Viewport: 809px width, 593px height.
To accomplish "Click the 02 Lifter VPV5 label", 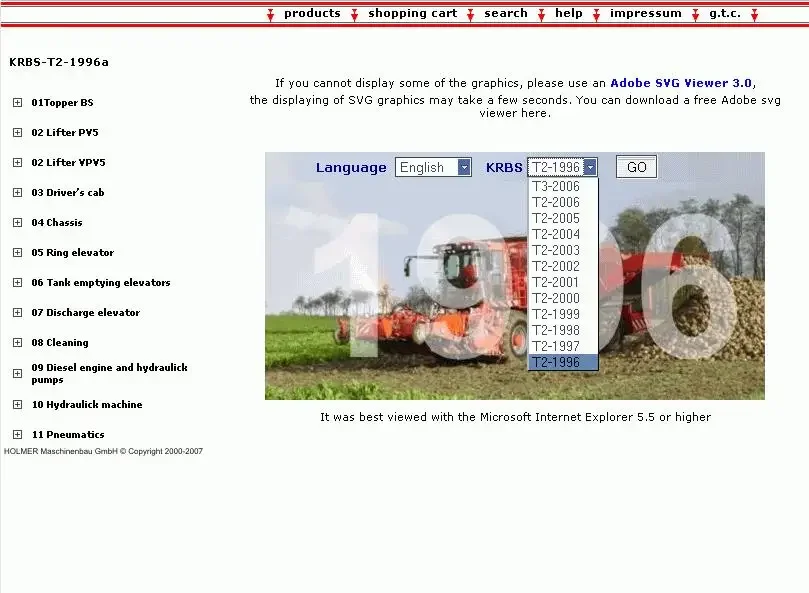I will tap(68, 163).
